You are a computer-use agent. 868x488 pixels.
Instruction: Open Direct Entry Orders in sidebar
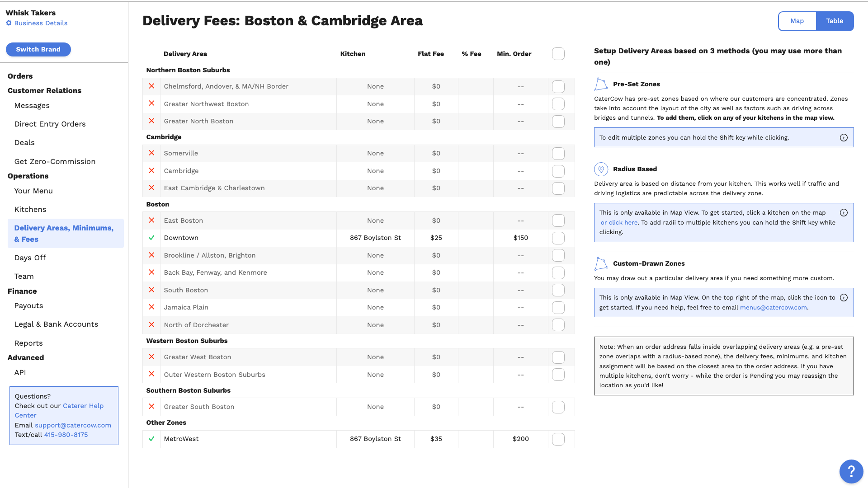pyautogui.click(x=50, y=124)
